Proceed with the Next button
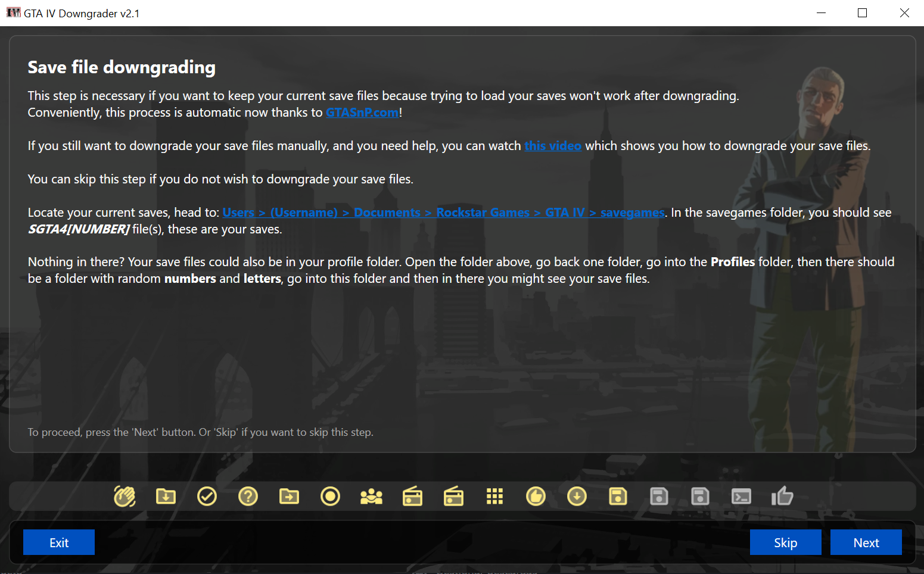Image resolution: width=924 pixels, height=574 pixels. pyautogui.click(x=866, y=542)
